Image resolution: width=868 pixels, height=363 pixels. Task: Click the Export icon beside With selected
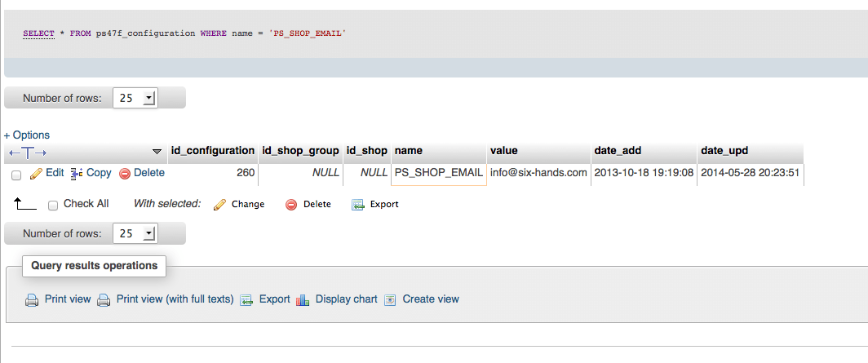358,205
